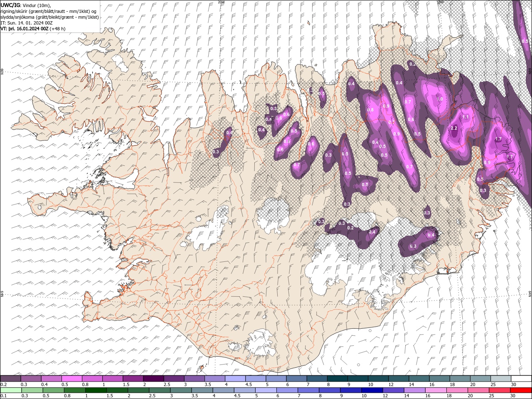Click pale grey snow swatch labeled 25
532x399 pixels.
[x=501, y=379]
